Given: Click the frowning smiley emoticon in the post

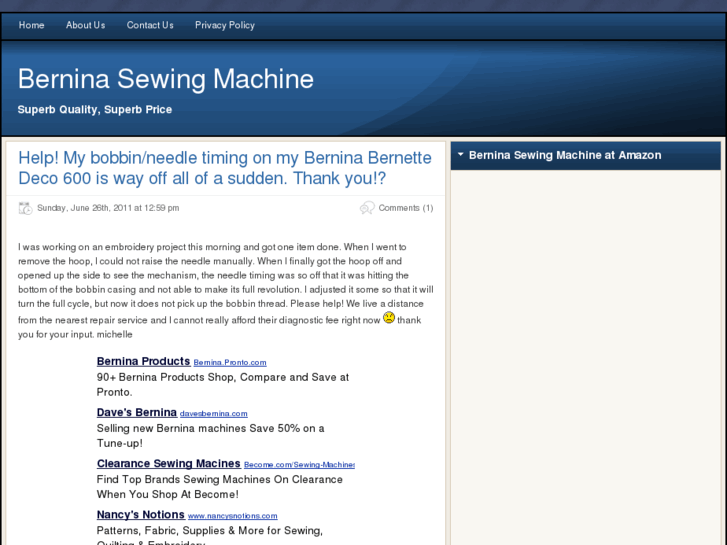Looking at the screenshot, I should point(389,318).
